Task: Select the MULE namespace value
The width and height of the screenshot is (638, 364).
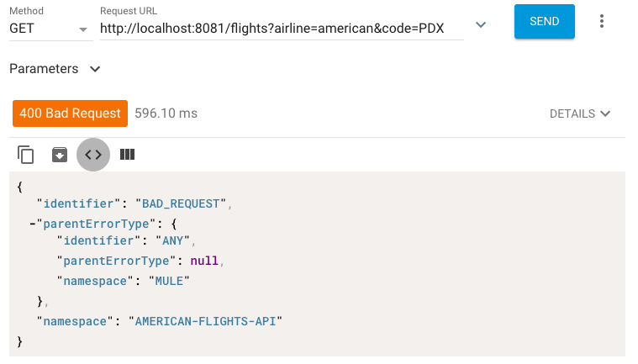Action: (169, 282)
